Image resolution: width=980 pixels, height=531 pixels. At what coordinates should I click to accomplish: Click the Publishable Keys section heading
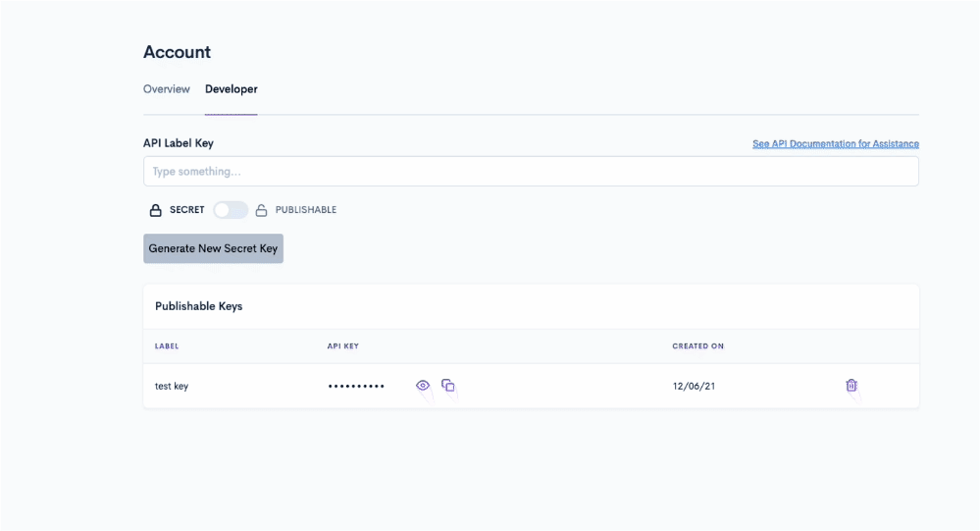[x=198, y=306]
